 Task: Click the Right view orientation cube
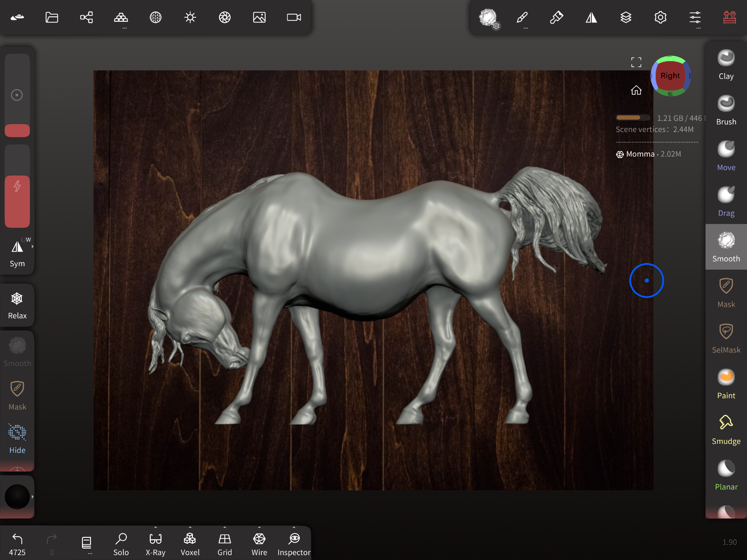pyautogui.click(x=670, y=76)
